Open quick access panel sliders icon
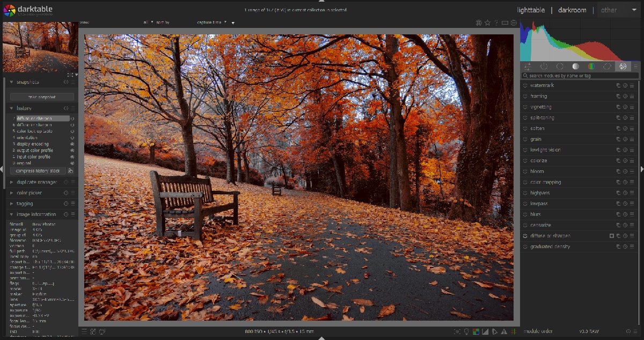The image size is (644, 340). [x=528, y=66]
